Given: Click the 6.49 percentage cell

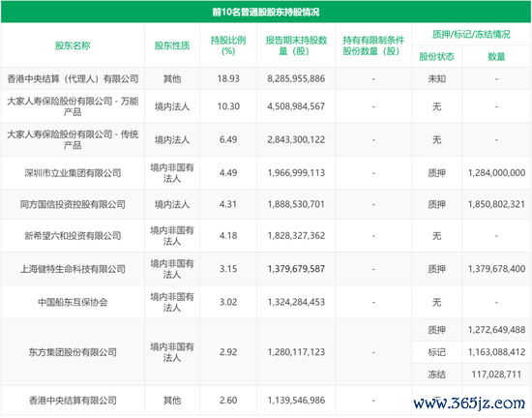Looking at the screenshot, I should pyautogui.click(x=228, y=139).
